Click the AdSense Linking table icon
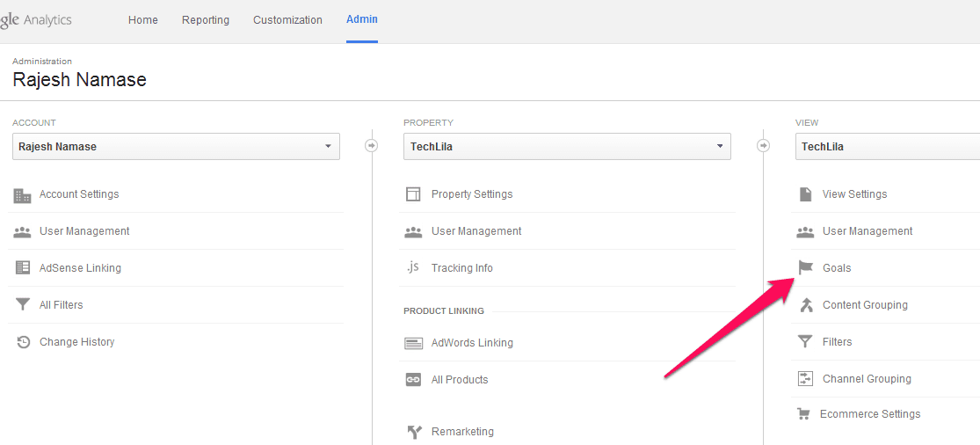The image size is (980, 445). click(23, 268)
